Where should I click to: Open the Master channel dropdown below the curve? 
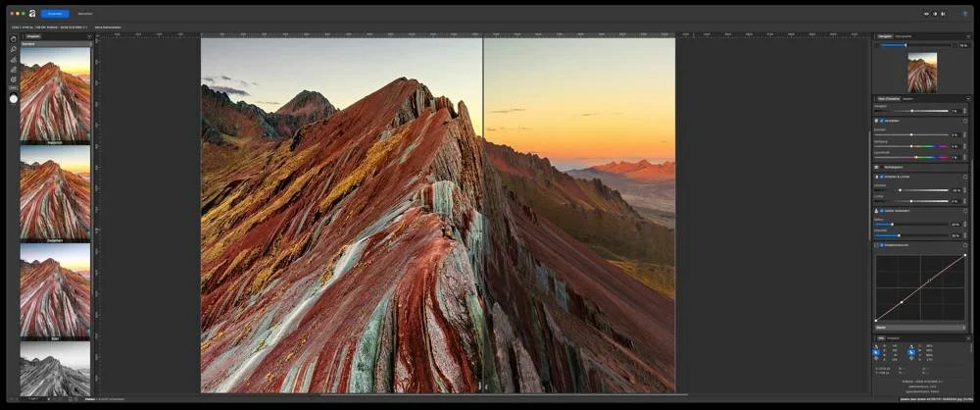(x=920, y=328)
